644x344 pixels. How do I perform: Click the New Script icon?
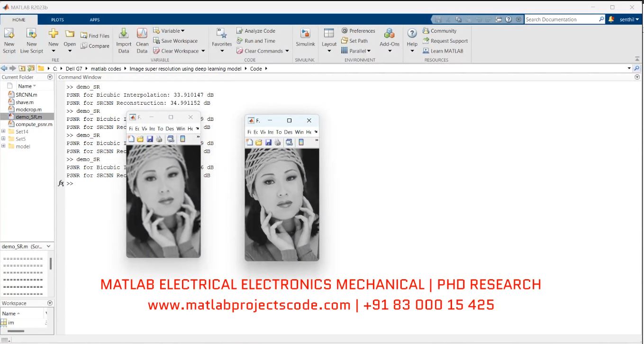click(9, 34)
